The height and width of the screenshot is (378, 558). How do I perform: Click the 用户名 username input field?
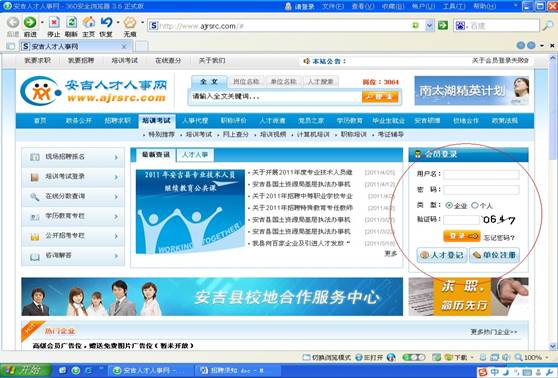(481, 174)
